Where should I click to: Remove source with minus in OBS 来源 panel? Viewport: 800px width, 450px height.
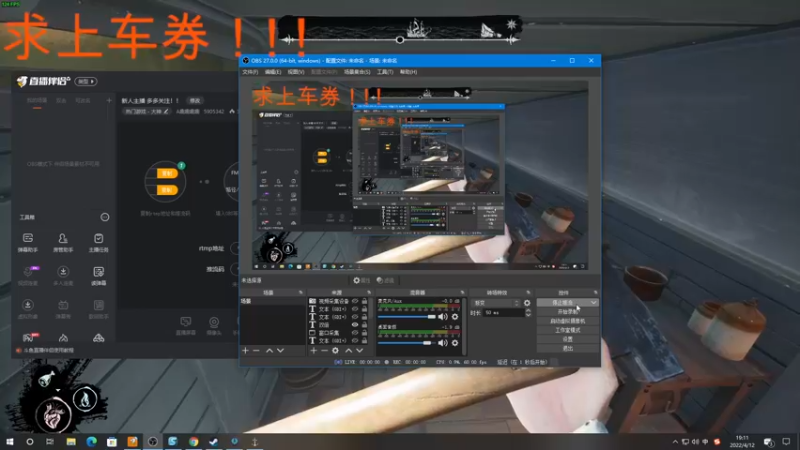coord(324,351)
